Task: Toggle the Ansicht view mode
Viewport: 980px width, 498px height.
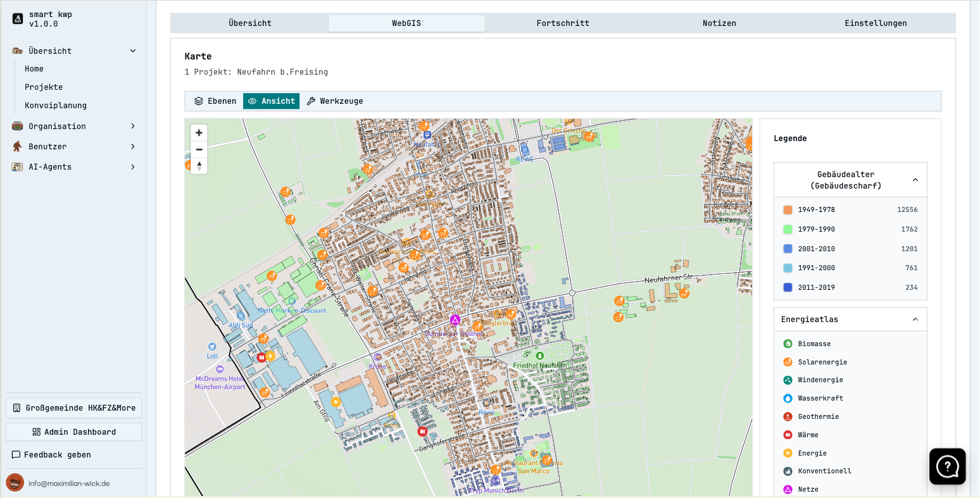Action: [x=271, y=101]
